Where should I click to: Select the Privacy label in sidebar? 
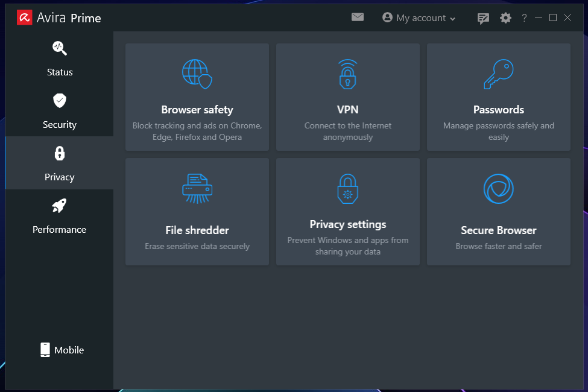(x=60, y=177)
